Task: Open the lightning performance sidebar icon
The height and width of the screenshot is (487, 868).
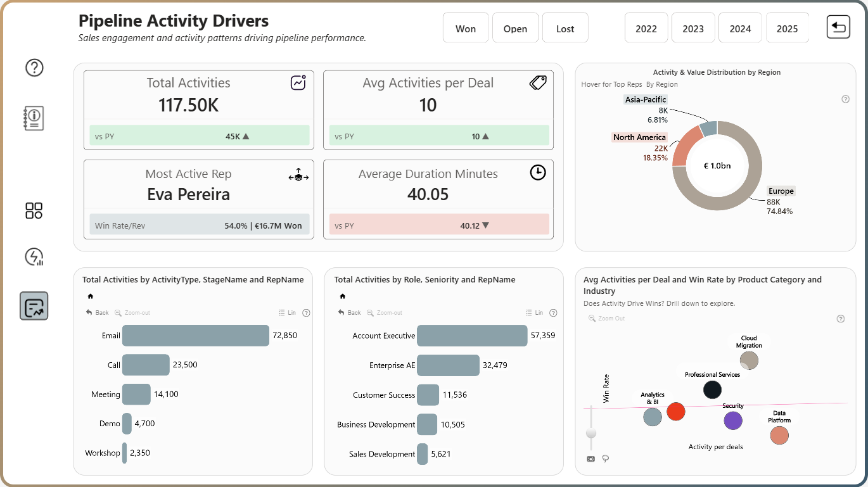Action: tap(34, 256)
